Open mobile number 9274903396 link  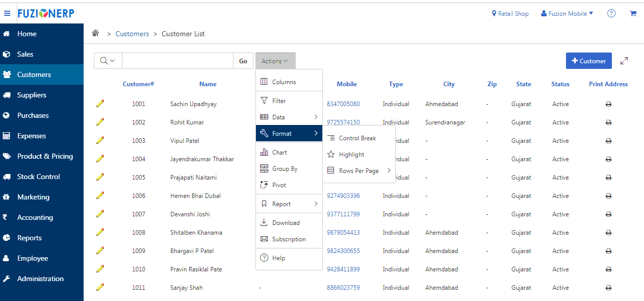[x=343, y=196]
